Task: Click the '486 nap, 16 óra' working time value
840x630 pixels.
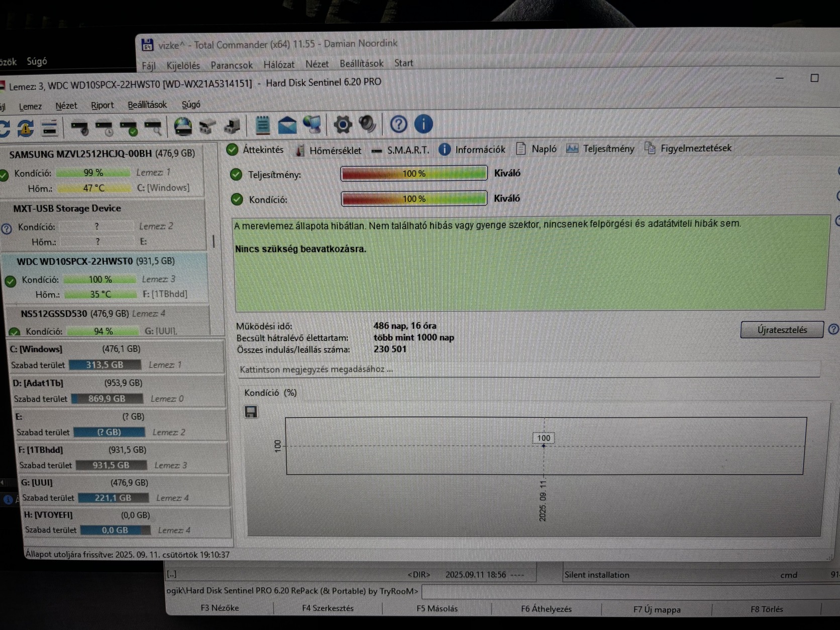Action: 404,326
